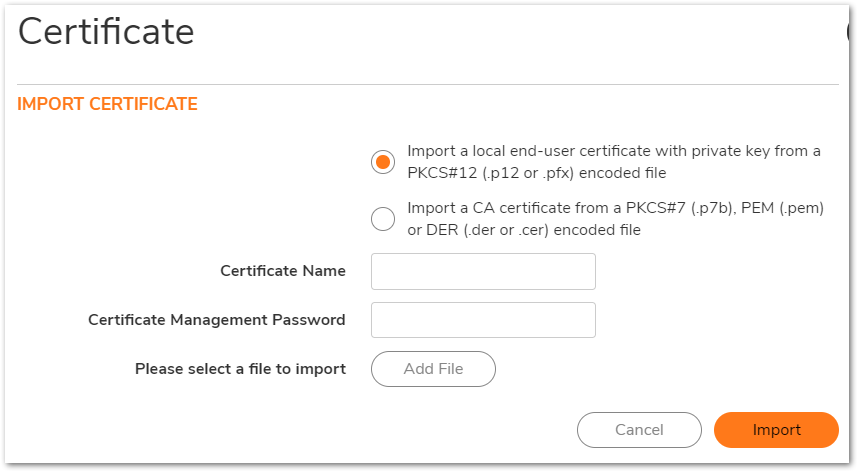The image size is (858, 472).
Task: Click the 'Import a CA certificate' option text
Action: tap(615, 210)
